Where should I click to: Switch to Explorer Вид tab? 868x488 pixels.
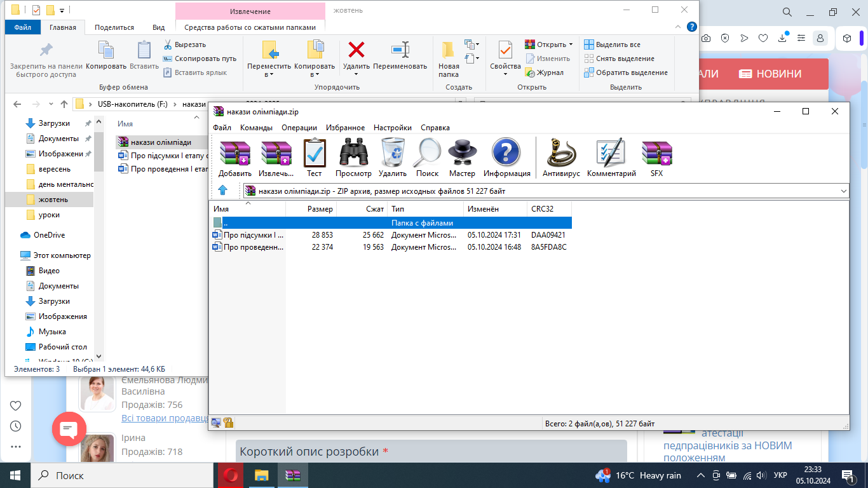(x=159, y=27)
